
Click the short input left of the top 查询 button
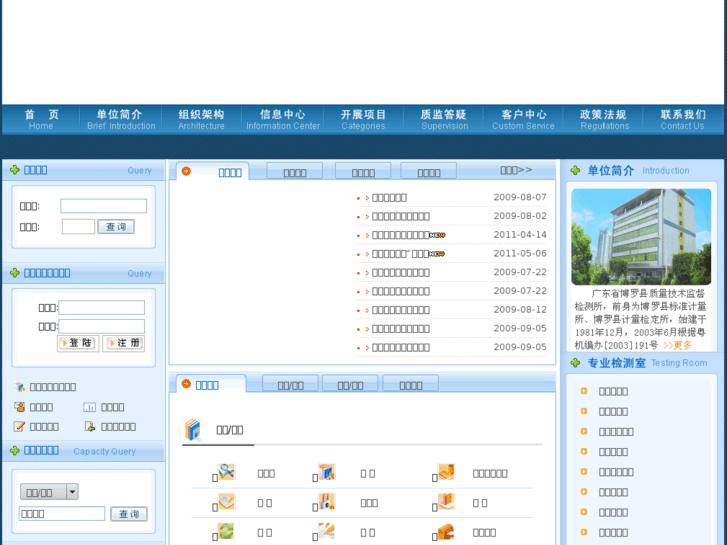(x=78, y=226)
